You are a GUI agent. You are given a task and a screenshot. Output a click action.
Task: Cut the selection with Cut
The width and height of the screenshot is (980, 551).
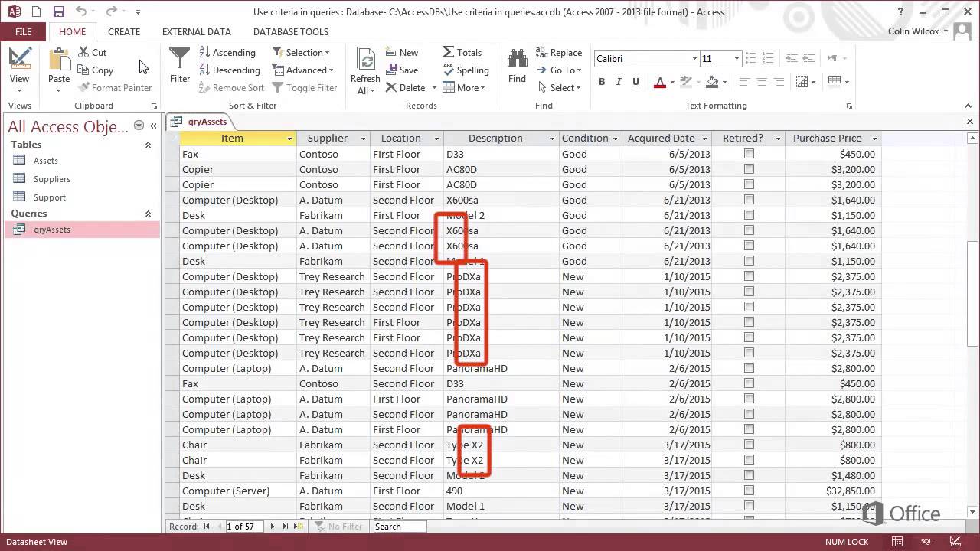tap(92, 52)
